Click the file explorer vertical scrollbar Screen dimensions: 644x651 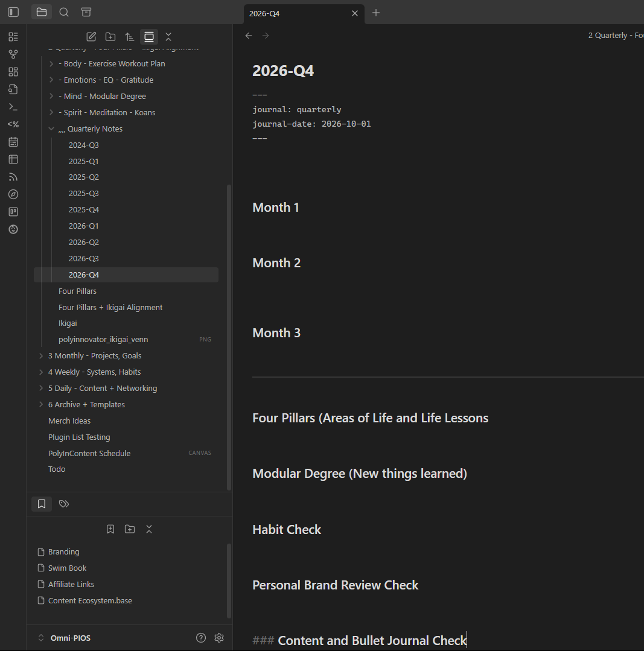[x=228, y=338]
